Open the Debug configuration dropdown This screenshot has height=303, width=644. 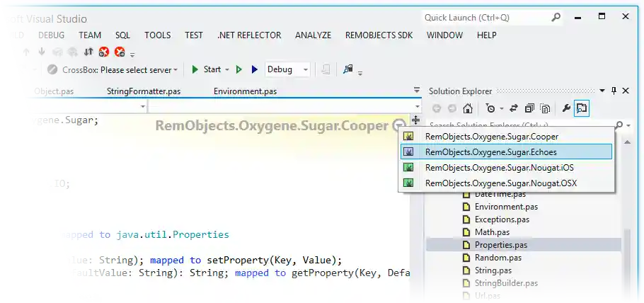pos(306,69)
